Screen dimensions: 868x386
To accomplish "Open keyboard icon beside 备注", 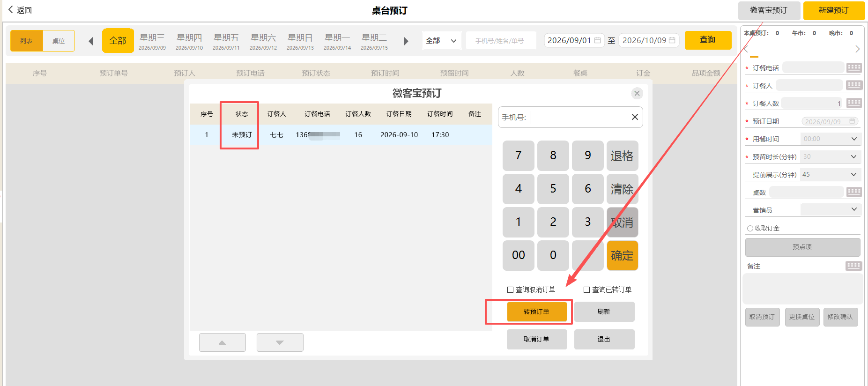I will (853, 266).
